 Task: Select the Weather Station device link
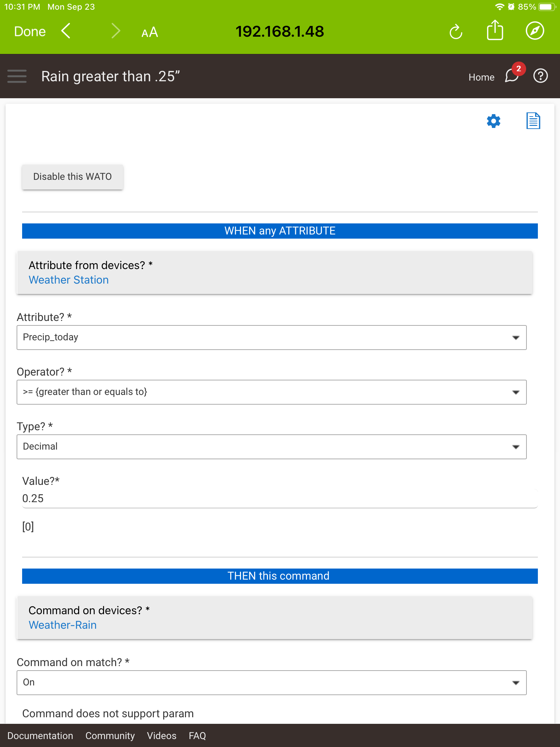click(68, 280)
